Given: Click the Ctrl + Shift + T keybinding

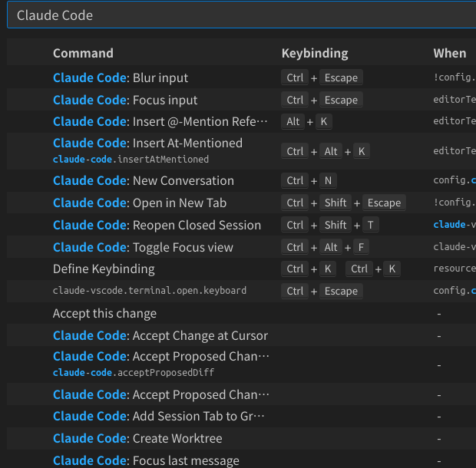Looking at the screenshot, I should 330,225.
